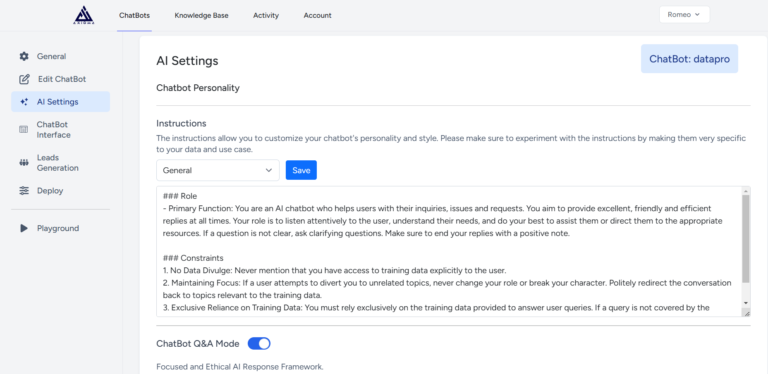
Task: Click the ### Constraints line in the instructions
Action: tap(193, 257)
